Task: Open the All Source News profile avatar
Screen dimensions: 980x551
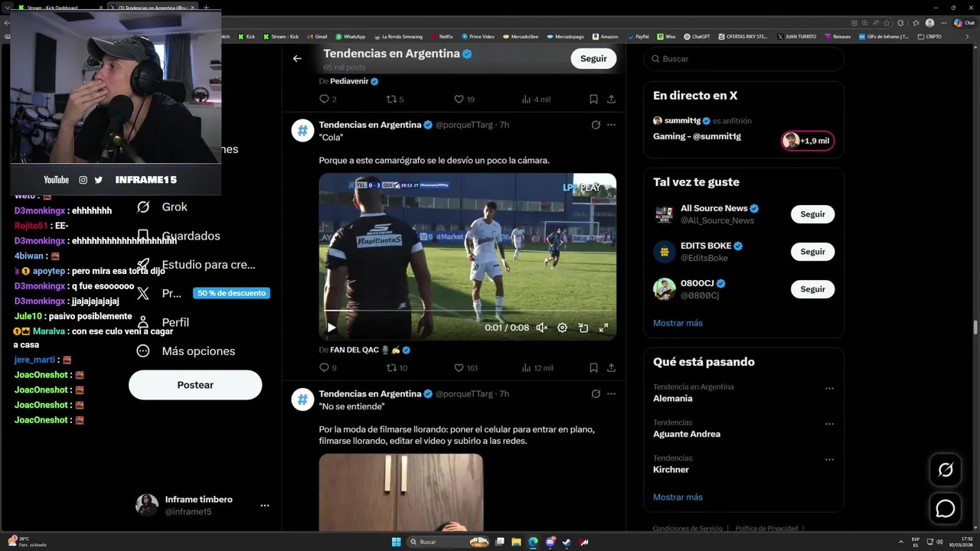Action: (664, 214)
